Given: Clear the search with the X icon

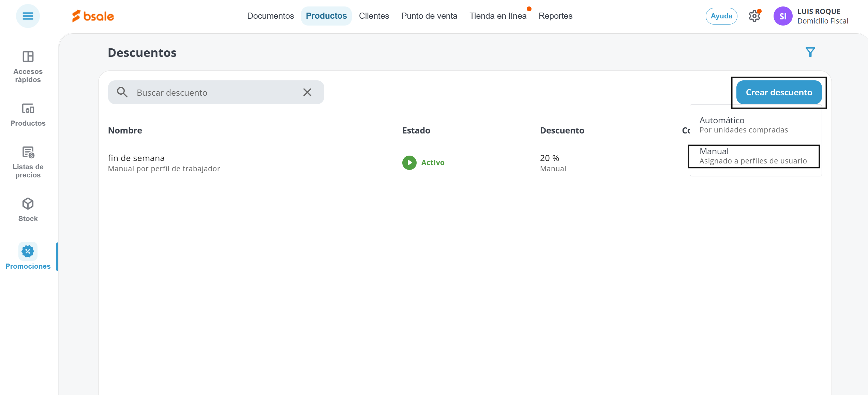Looking at the screenshot, I should point(307,92).
